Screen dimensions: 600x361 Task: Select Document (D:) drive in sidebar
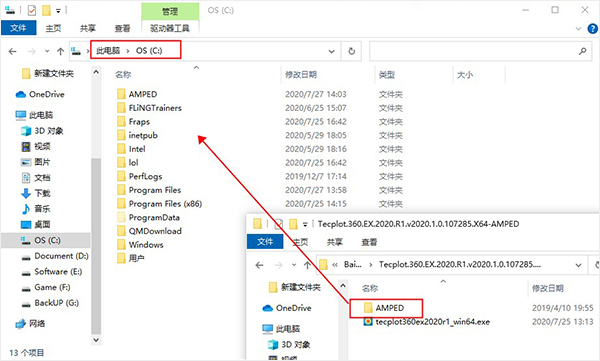[x=55, y=256]
